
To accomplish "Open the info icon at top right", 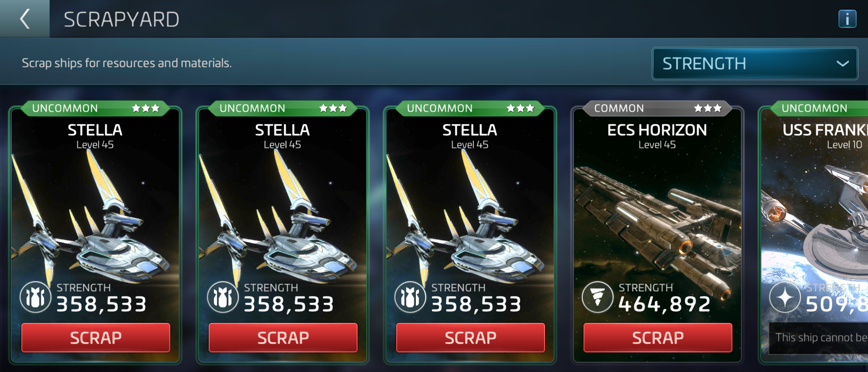I will tap(847, 19).
